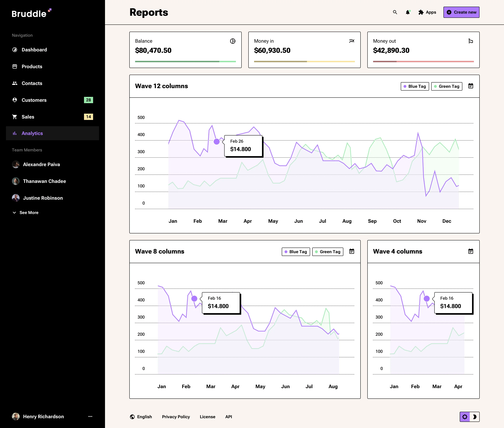The width and height of the screenshot is (504, 428).
Task: Click the progress bar under the Balance card
Action: tap(185, 61)
